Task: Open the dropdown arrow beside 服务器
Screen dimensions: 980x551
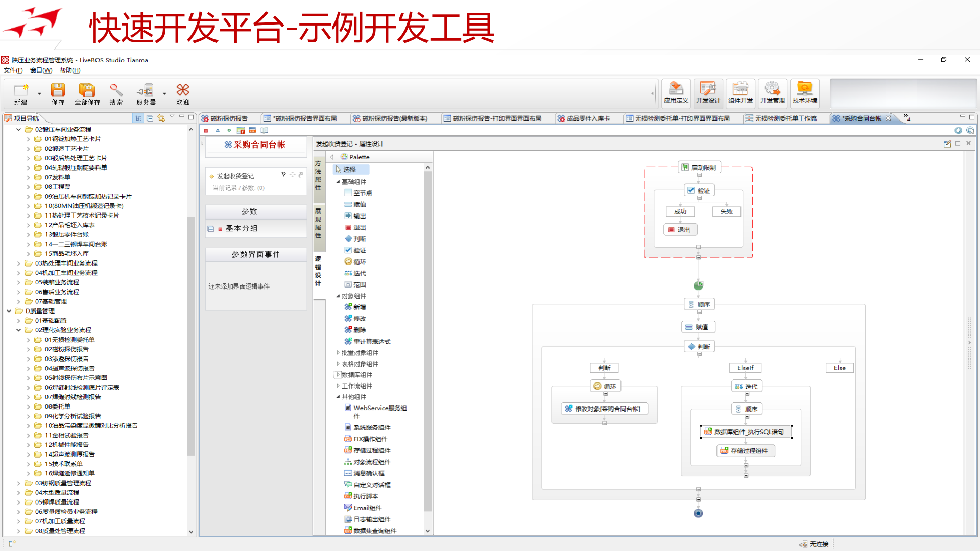Action: click(164, 93)
